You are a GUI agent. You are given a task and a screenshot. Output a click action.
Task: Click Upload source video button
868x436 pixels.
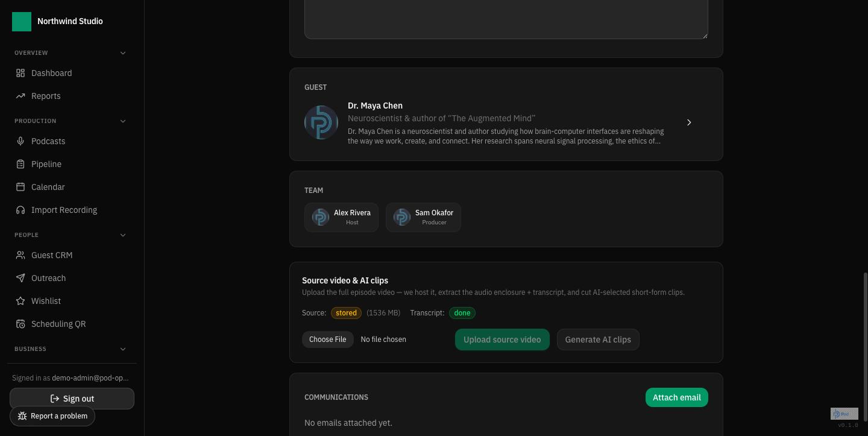point(502,340)
